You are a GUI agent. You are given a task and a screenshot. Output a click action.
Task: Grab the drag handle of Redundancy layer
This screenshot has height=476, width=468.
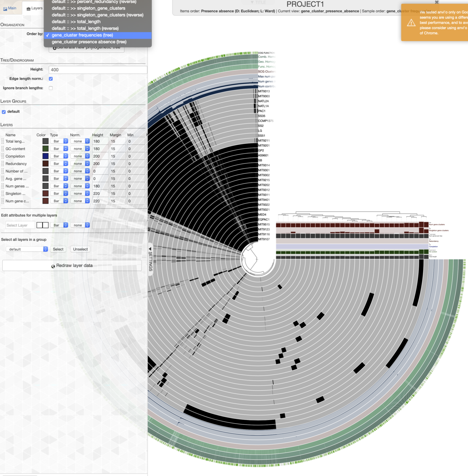tap(2, 164)
